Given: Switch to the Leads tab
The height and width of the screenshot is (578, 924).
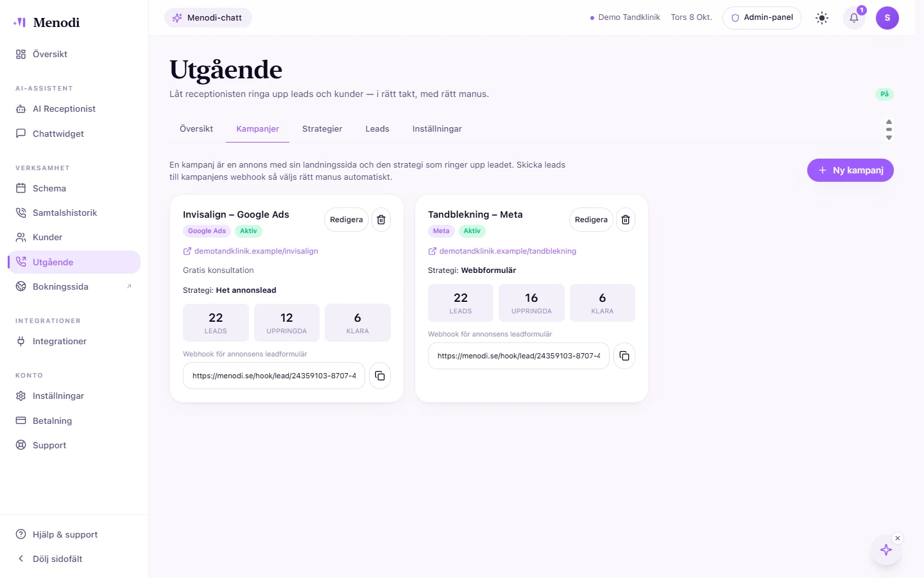Looking at the screenshot, I should pos(377,129).
